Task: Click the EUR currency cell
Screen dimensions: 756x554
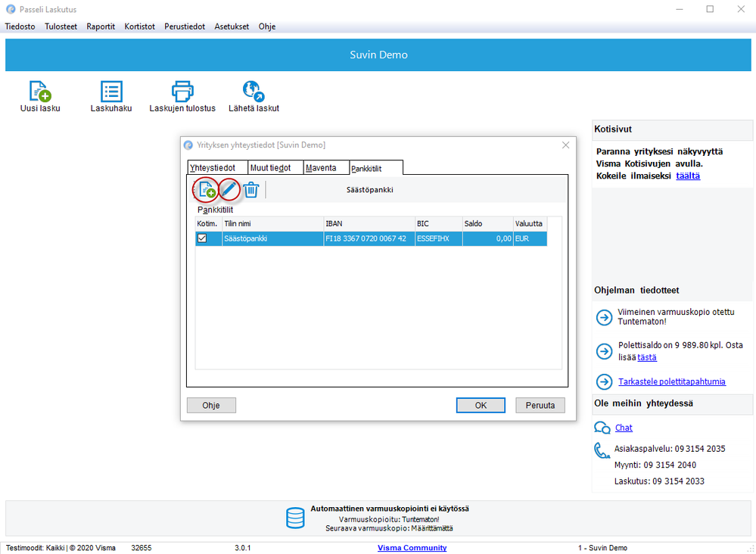Action: 530,238
